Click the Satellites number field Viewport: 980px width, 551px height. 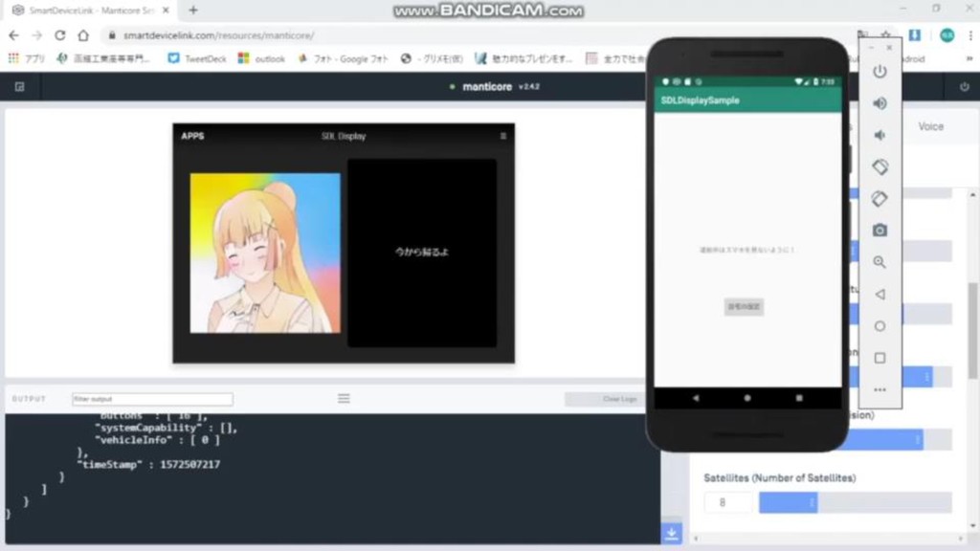click(727, 502)
